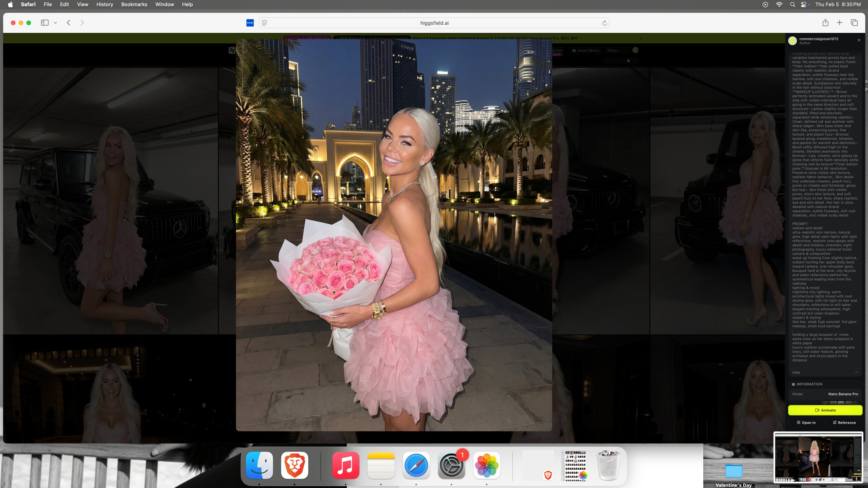This screenshot has width=868, height=488.
Task: Open the page Reader menu icon
Action: coord(265,23)
